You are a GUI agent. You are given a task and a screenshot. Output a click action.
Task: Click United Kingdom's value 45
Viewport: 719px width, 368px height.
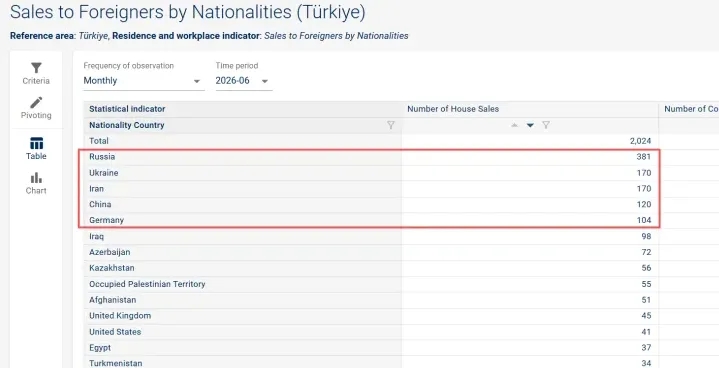646,316
